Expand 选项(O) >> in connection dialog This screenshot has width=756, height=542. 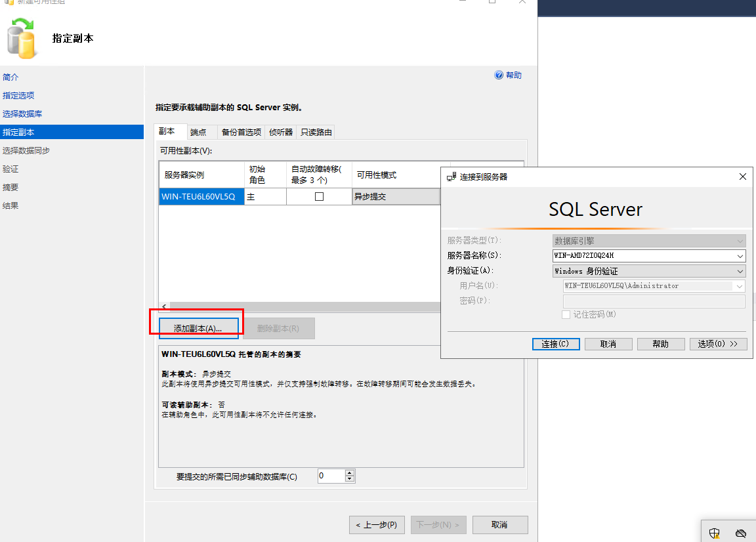pyautogui.click(x=719, y=344)
